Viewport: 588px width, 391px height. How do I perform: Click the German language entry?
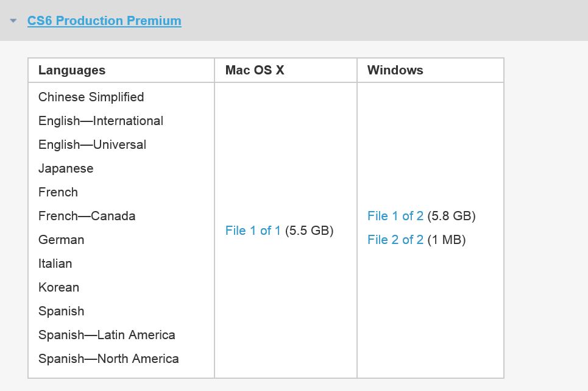pyautogui.click(x=61, y=240)
